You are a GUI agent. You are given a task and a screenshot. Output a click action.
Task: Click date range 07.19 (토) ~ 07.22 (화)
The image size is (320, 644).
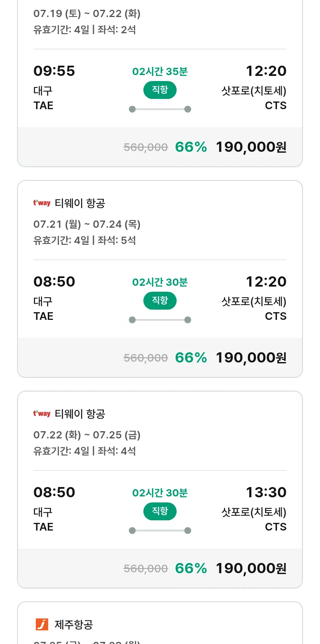[x=87, y=14]
